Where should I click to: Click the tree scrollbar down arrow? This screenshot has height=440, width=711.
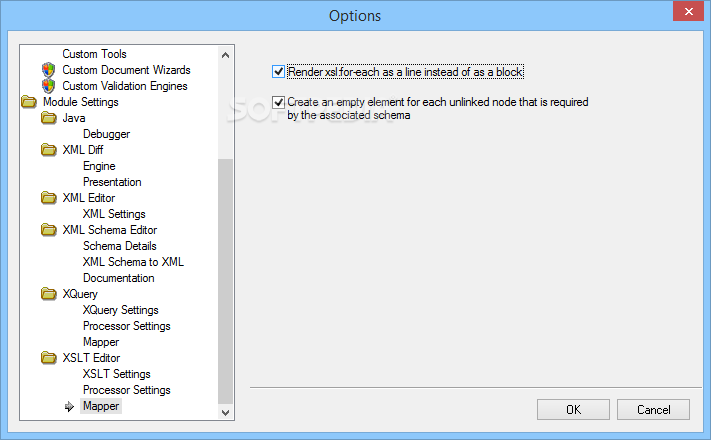coord(225,412)
